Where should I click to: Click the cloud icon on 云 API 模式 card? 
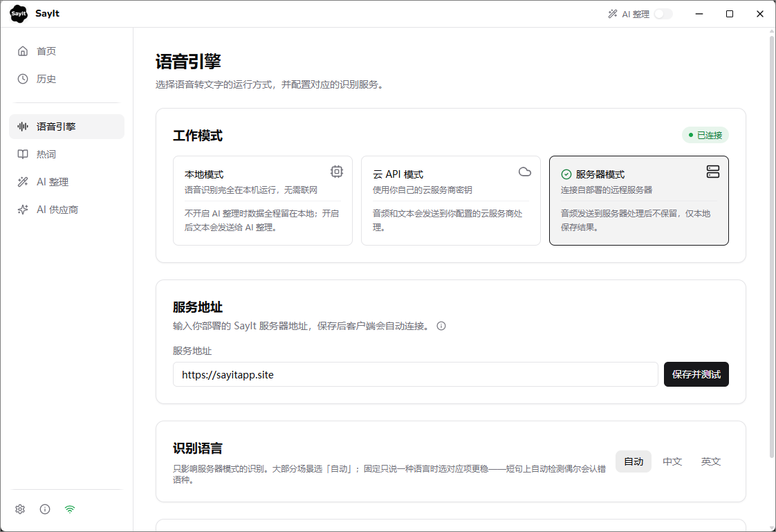tap(524, 172)
